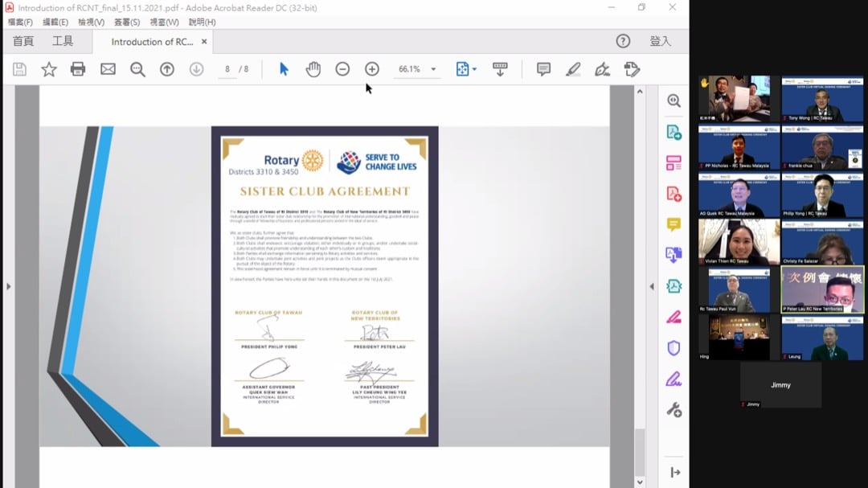Activate the Hand pan tool
The image size is (868, 488).
click(313, 69)
